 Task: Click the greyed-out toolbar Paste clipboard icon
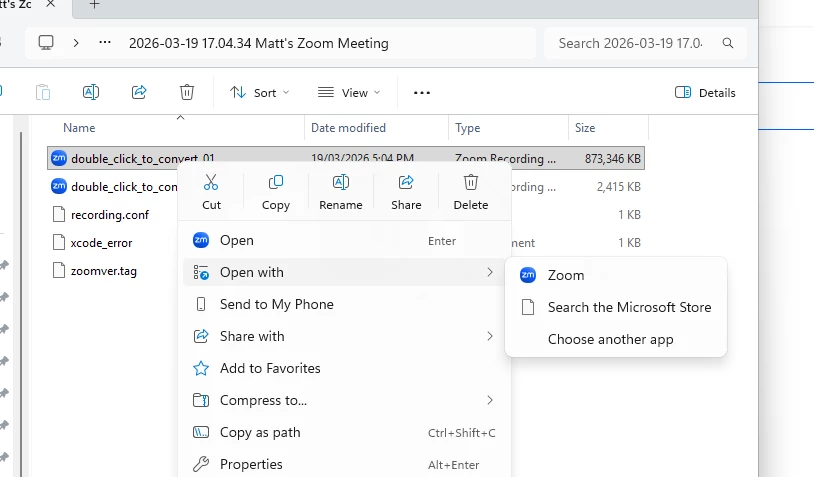(x=43, y=92)
